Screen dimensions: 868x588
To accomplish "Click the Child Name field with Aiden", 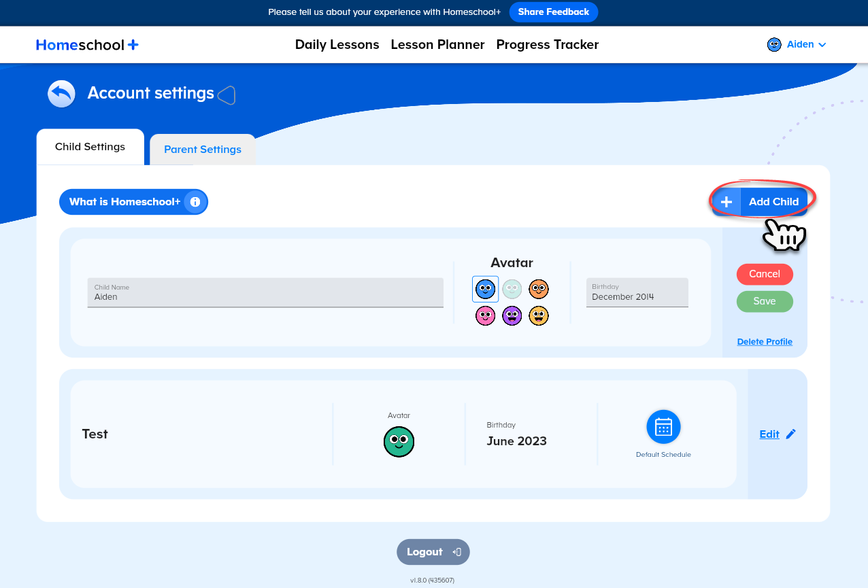I will pyautogui.click(x=265, y=292).
